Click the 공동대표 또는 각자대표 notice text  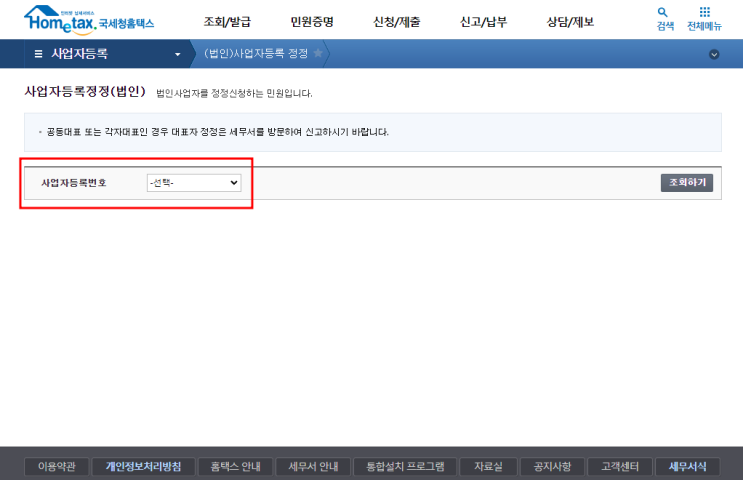tap(217, 132)
